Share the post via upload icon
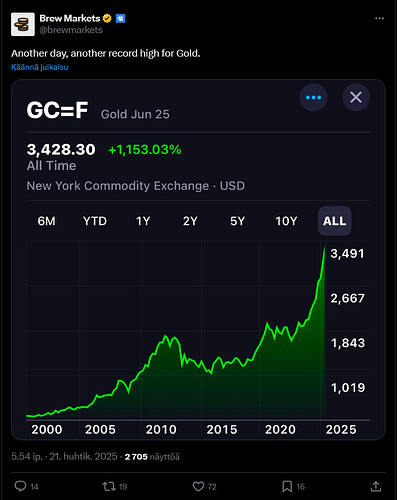This screenshot has height=500, width=397. tap(376, 486)
